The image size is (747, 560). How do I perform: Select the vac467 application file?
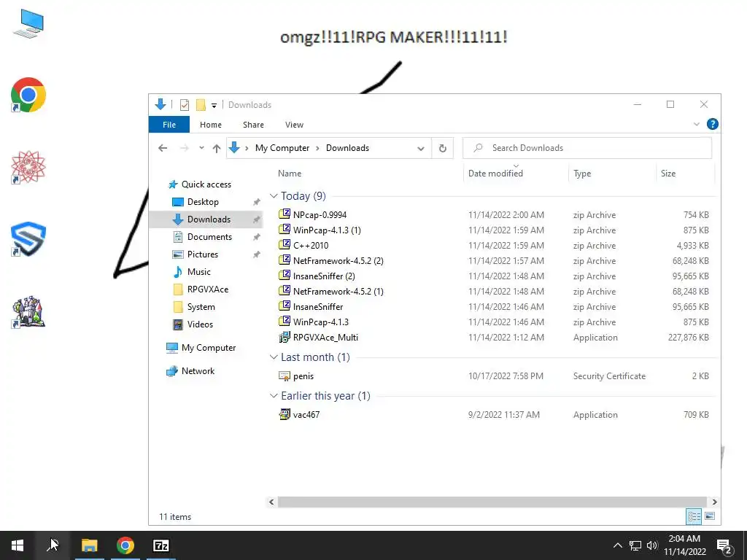click(x=306, y=415)
